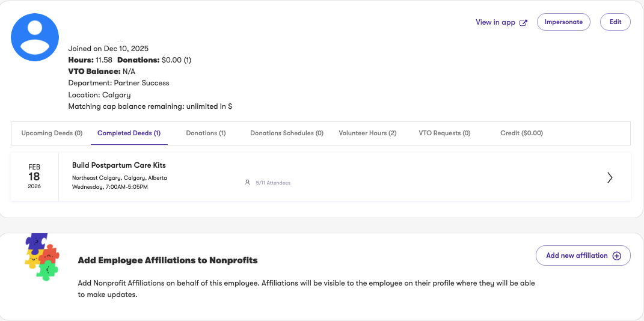Select the Completed Deeds (1) tab
644x321 pixels.
coord(129,133)
